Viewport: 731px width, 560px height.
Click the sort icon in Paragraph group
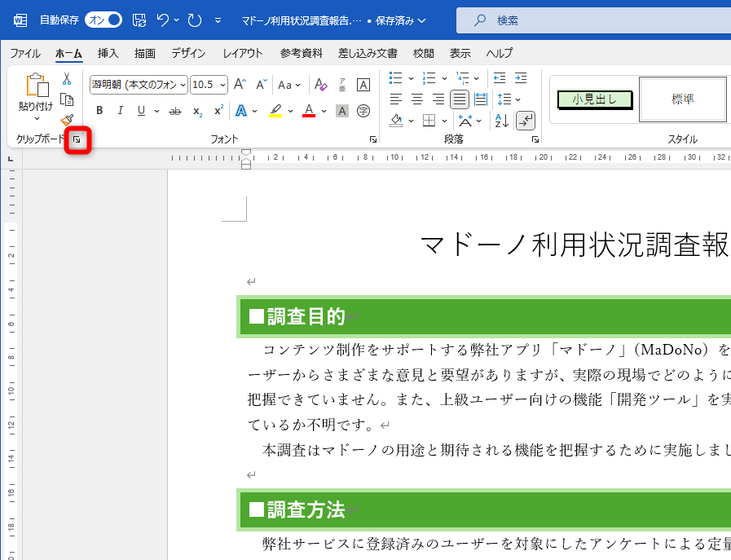tap(500, 120)
